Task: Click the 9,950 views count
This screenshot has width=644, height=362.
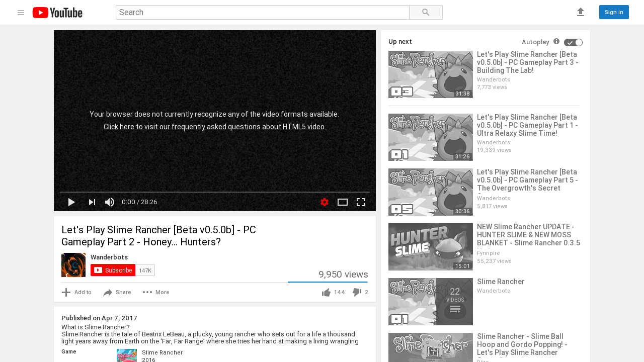Action: (343, 275)
